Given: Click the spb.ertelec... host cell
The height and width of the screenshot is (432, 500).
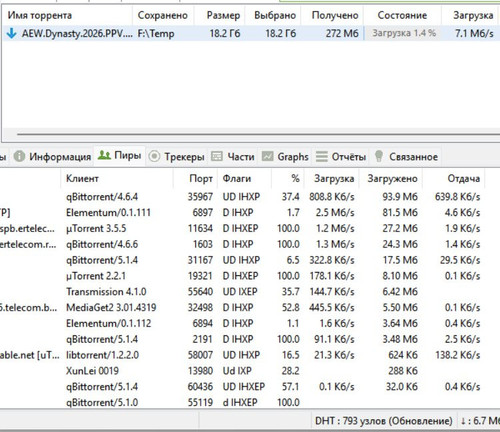Looking at the screenshot, I should (27, 229).
